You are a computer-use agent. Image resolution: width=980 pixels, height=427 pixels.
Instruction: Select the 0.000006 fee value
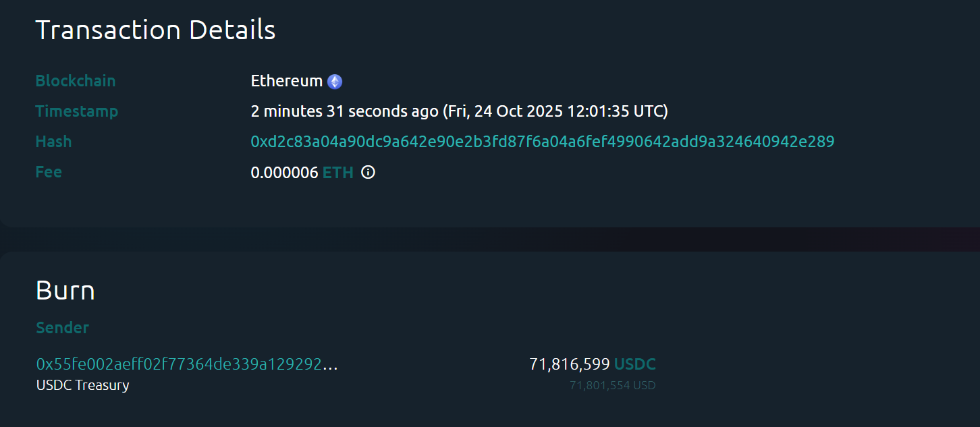(284, 172)
